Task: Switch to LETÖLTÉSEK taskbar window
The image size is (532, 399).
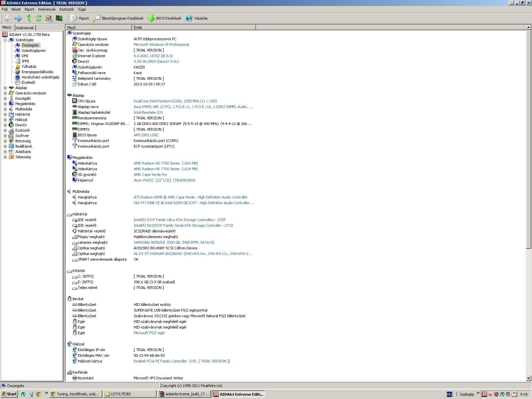Action: [x=130, y=394]
